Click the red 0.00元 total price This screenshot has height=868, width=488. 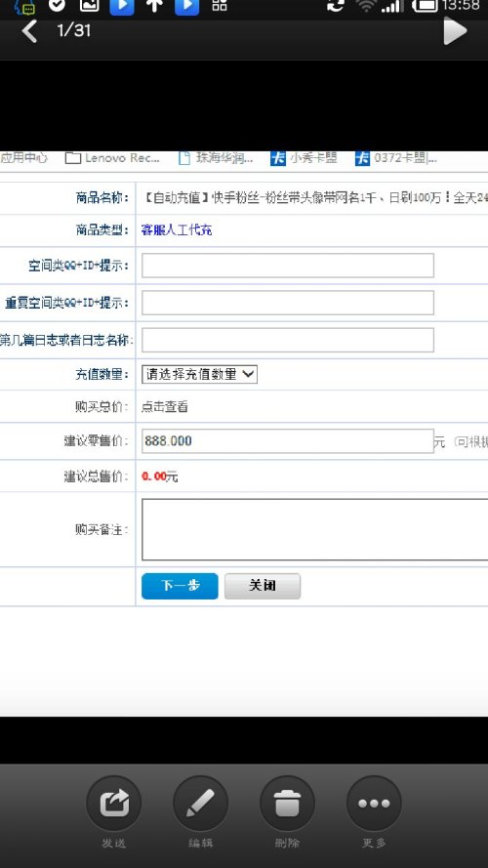point(159,476)
